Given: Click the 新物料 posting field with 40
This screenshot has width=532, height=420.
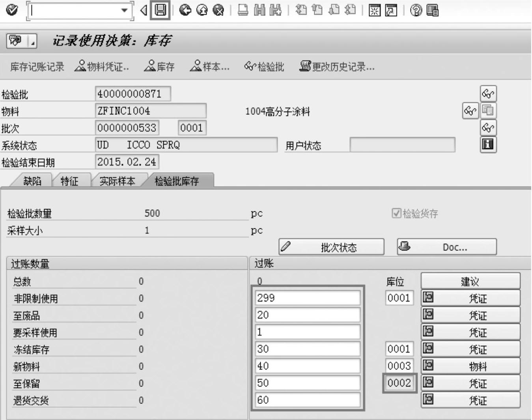Looking at the screenshot, I should 308,366.
